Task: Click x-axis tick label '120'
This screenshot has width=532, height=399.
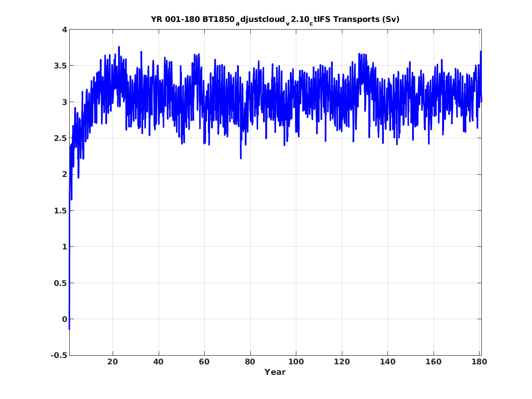Action: [341, 362]
